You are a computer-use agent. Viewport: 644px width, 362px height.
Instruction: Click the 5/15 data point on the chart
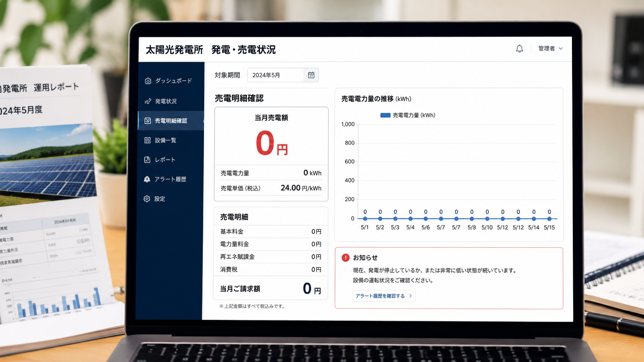549,219
